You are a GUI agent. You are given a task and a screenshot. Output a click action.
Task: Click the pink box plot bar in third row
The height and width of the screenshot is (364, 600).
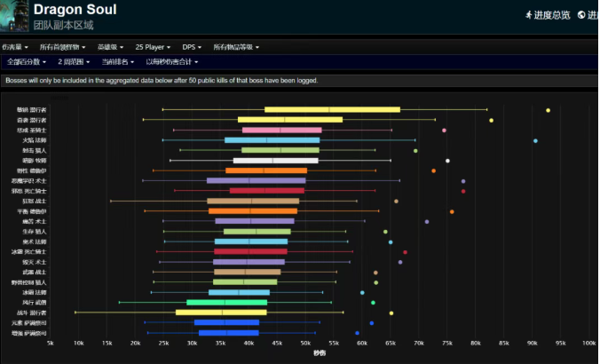[x=281, y=131]
